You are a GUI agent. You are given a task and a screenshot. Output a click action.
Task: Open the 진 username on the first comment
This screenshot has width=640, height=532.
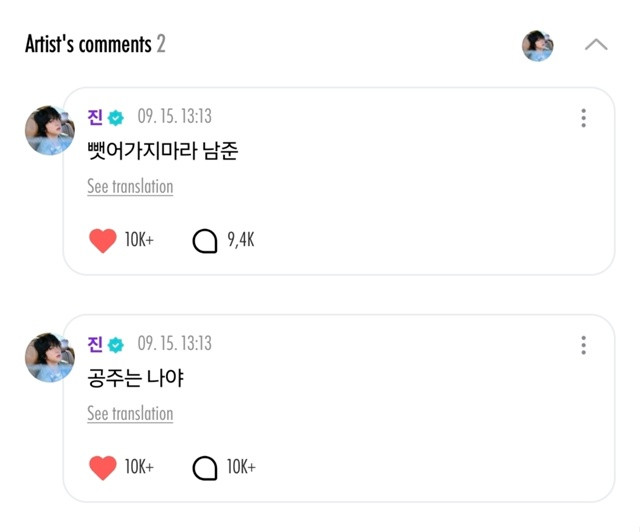(95, 118)
